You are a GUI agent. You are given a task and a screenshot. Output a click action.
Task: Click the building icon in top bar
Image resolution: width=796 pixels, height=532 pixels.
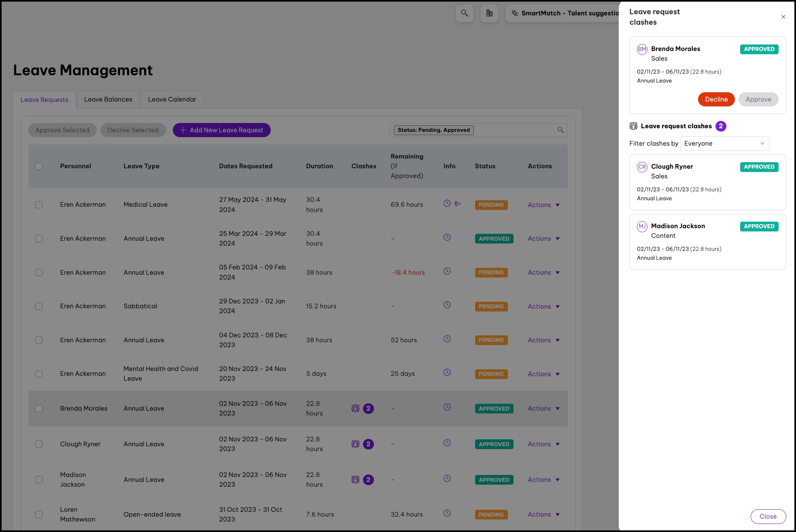tap(489, 13)
